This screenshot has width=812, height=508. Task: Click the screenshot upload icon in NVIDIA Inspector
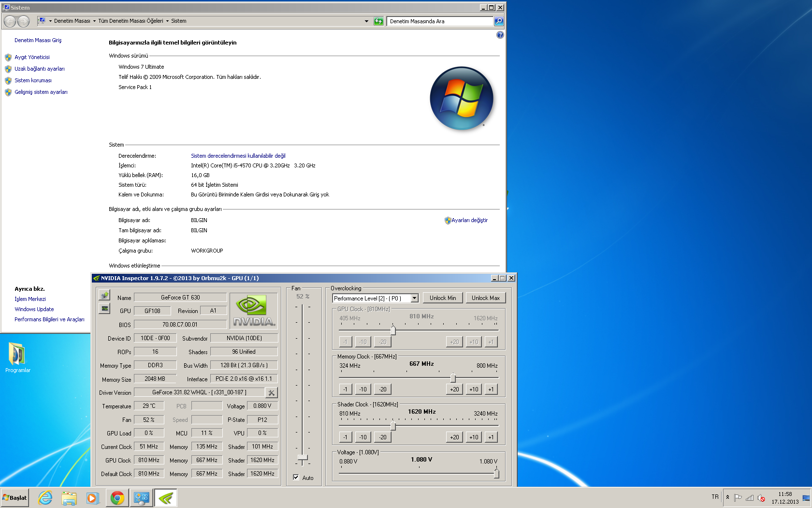[104, 295]
